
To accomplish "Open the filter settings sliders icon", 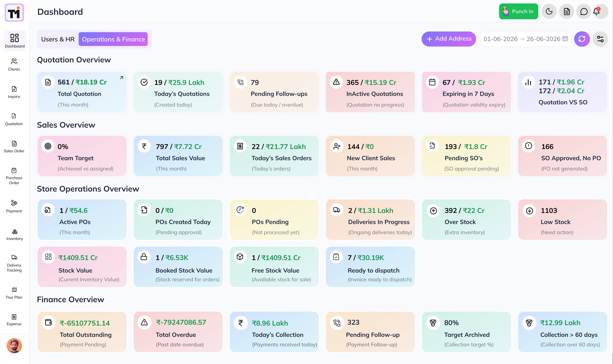I will point(600,39).
